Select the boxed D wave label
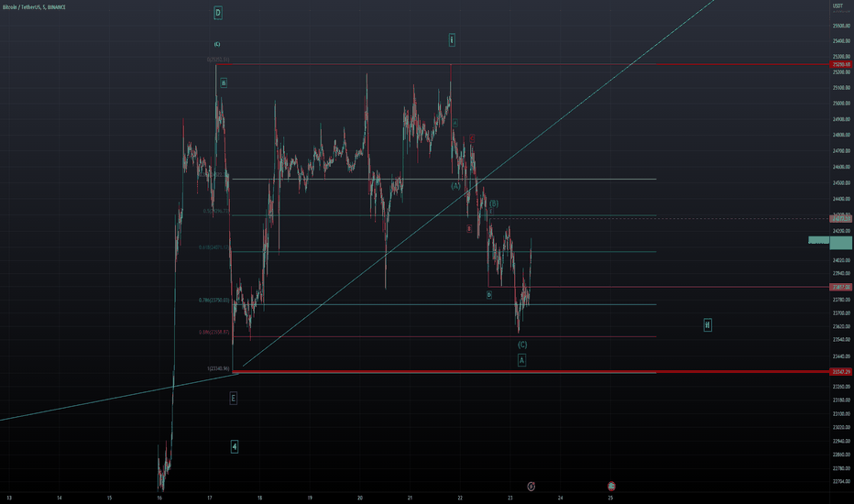The height and width of the screenshot is (504, 854). point(218,13)
